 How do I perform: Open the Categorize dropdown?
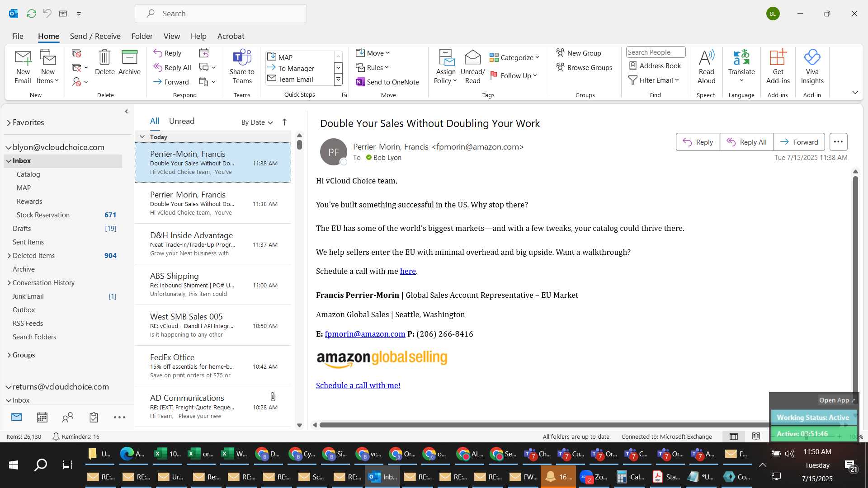(514, 57)
